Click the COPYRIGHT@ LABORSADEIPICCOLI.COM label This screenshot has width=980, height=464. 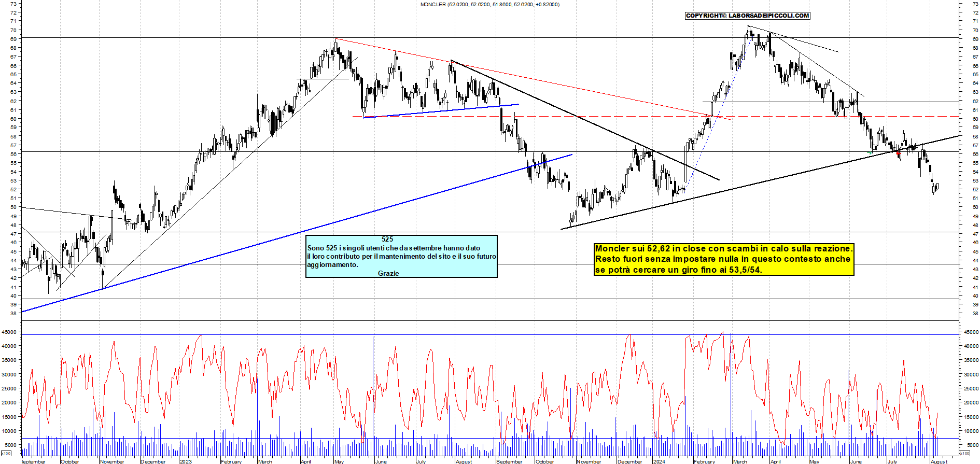747,16
